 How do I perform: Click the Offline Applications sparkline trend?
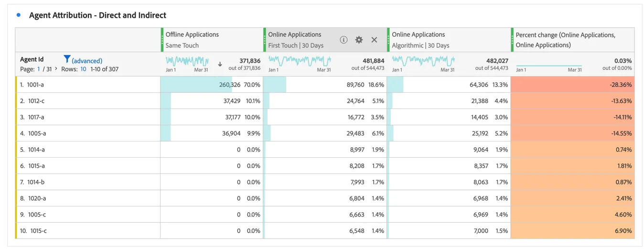(187, 61)
